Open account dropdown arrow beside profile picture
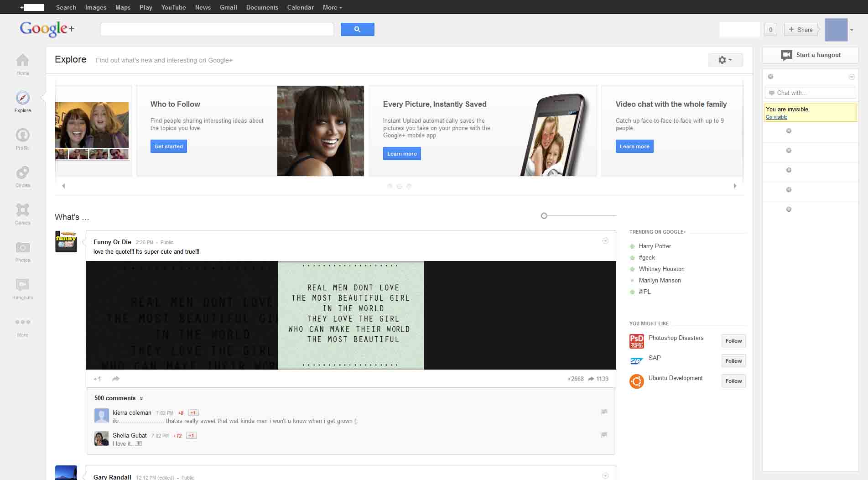The image size is (868, 480). tap(852, 30)
